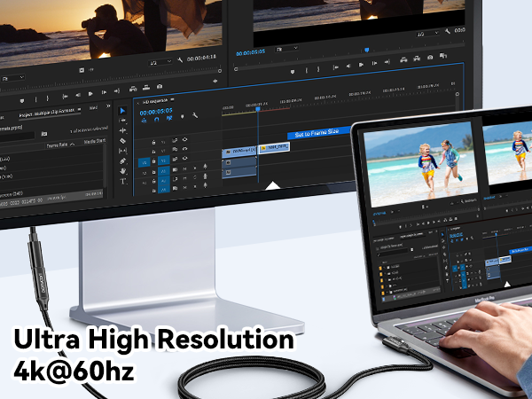Click the Export Frame camera icon under source monitor

pos(160,87)
